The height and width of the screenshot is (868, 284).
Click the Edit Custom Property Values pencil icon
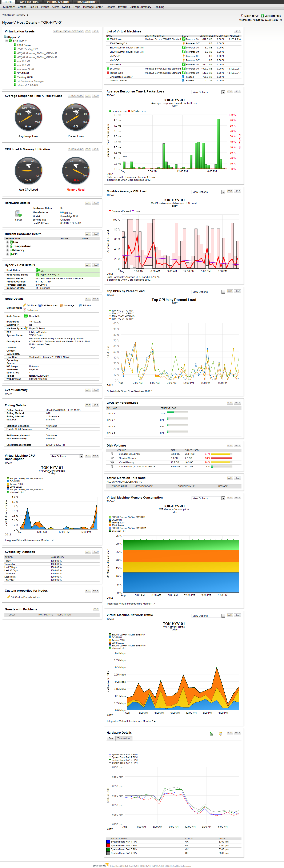click(x=8, y=597)
